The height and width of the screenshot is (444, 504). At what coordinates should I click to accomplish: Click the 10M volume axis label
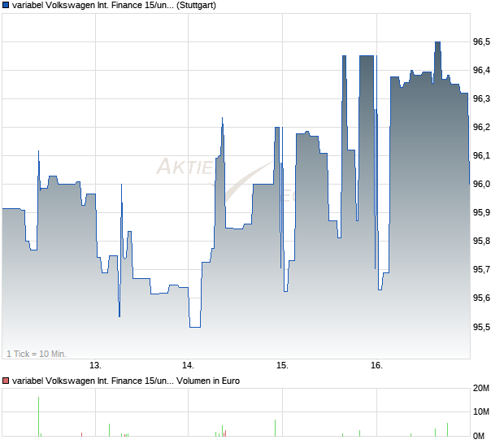(x=482, y=413)
